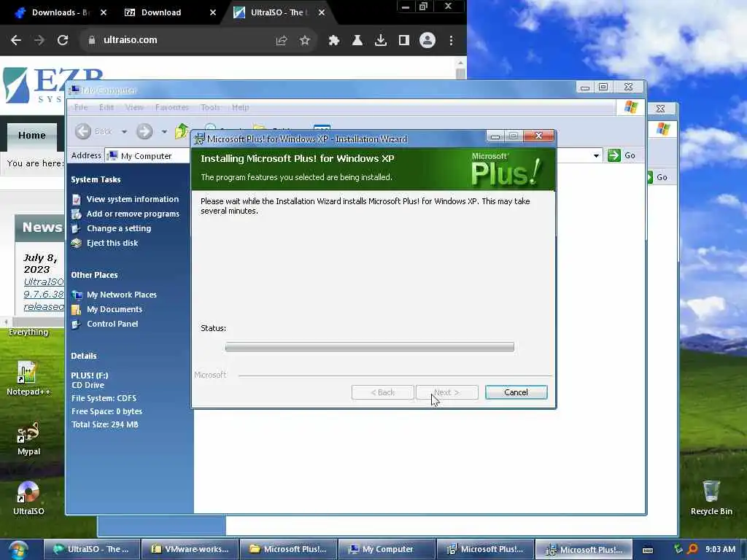
Task: Open browser three-dot menu
Action: pyautogui.click(x=451, y=41)
